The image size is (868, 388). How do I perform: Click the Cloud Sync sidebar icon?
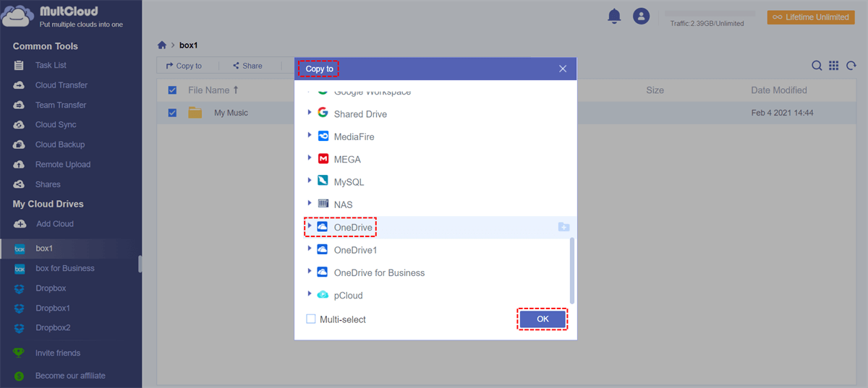20,125
